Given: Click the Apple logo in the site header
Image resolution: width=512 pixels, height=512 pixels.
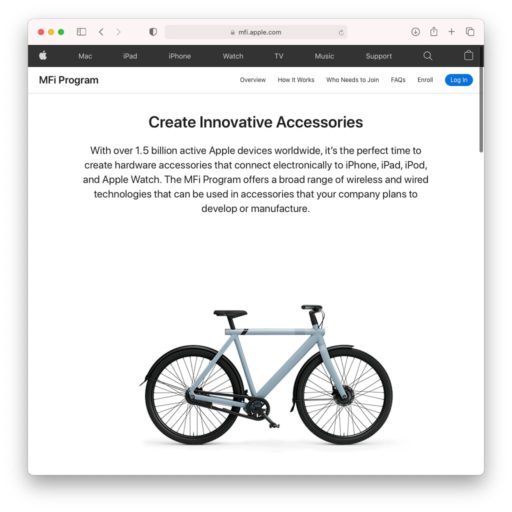Looking at the screenshot, I should coord(43,55).
